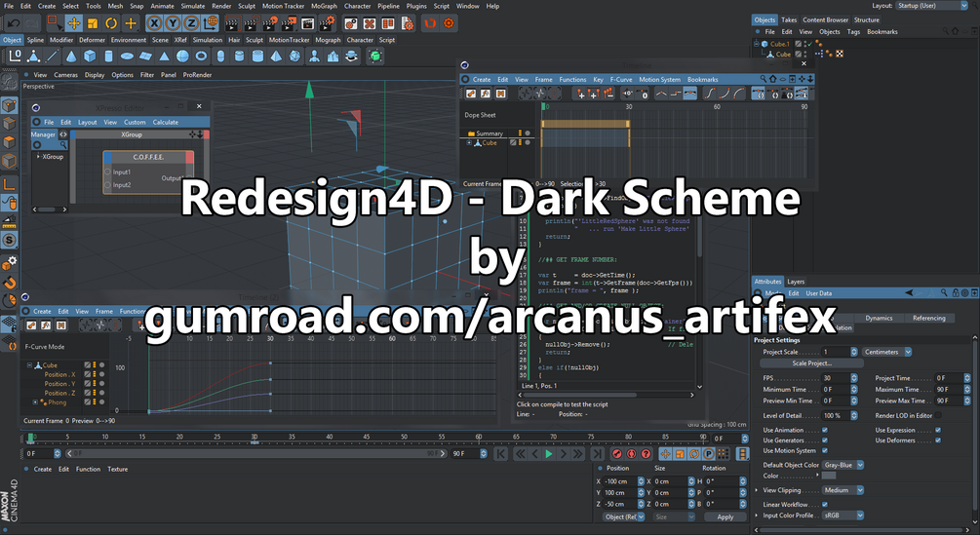Click the Position X -100 cm field

(619, 482)
